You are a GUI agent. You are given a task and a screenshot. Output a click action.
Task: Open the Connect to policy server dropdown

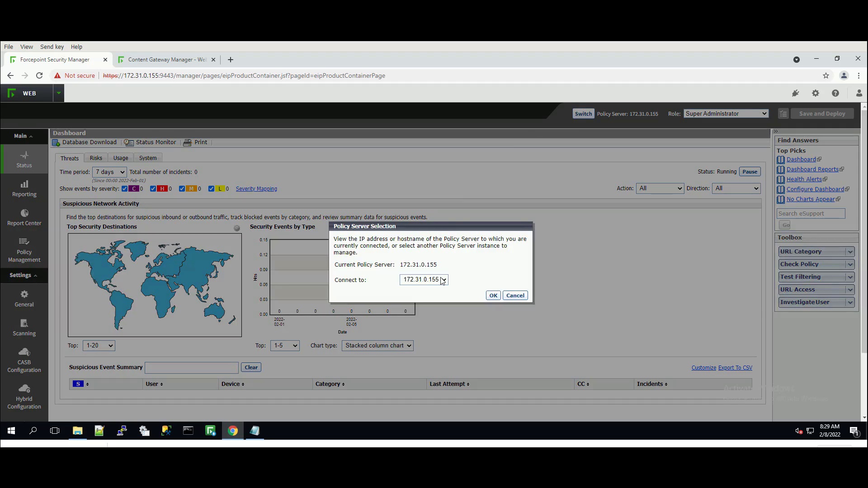[424, 280]
